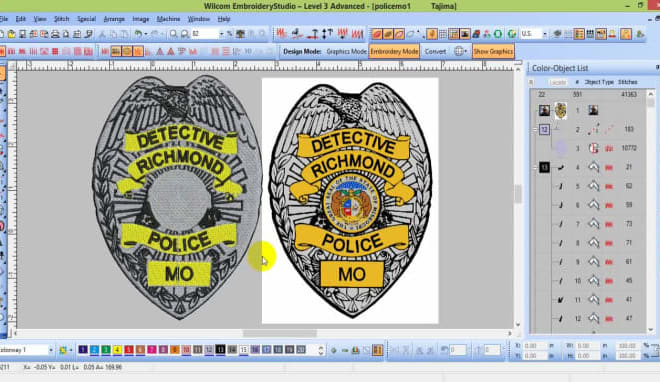
Task: Open the Help menu
Action: [224, 19]
